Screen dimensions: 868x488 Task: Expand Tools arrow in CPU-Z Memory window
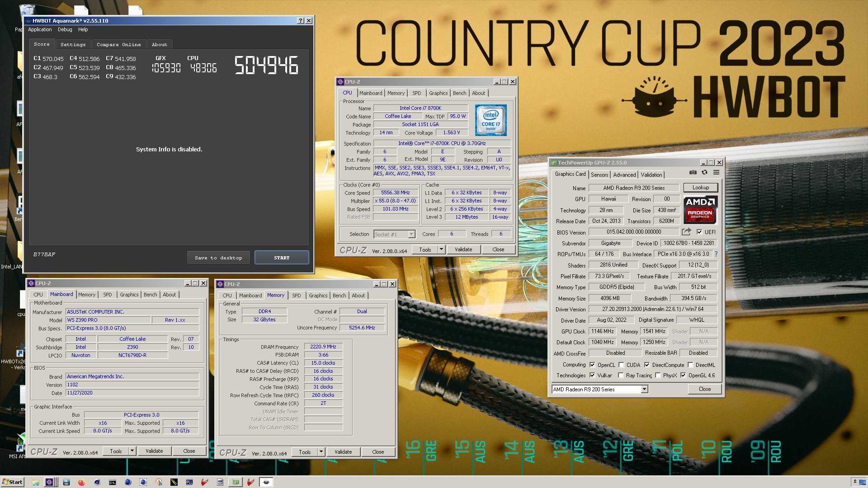pos(321,452)
